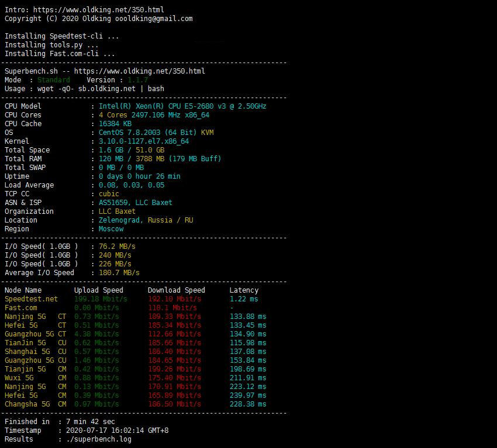Screen dimensions: 497x448
Task: Click the ooldking@gmail.com email address
Action: 154,19
